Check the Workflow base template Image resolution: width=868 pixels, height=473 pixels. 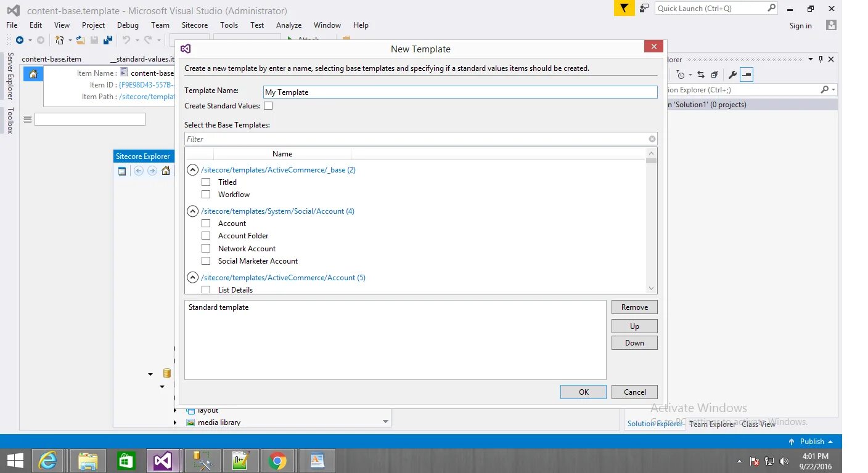pyautogui.click(x=206, y=195)
